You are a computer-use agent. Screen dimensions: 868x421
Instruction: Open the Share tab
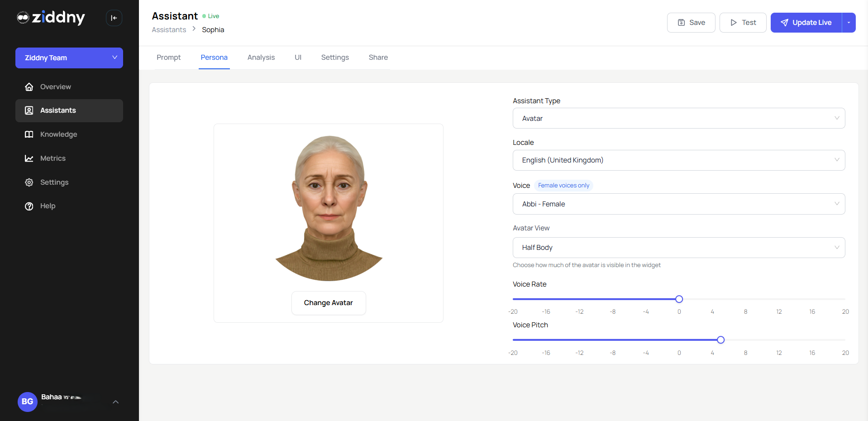(x=378, y=57)
